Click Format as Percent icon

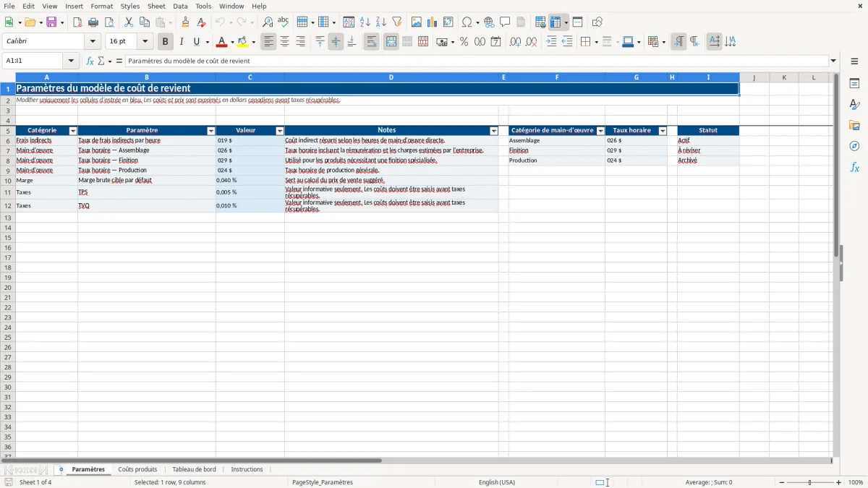tap(464, 42)
